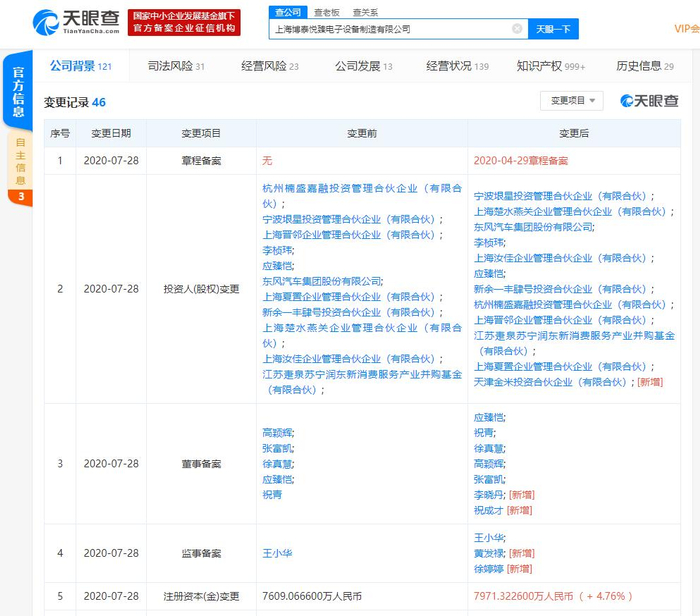Clear the search box with the X icon
700x616 pixels.
click(x=517, y=29)
